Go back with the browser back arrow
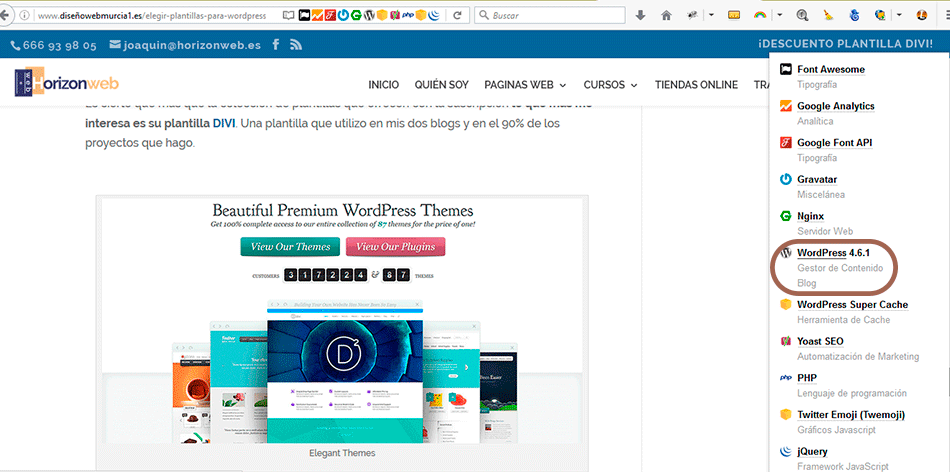This screenshot has width=950, height=472. pyautogui.click(x=5, y=15)
